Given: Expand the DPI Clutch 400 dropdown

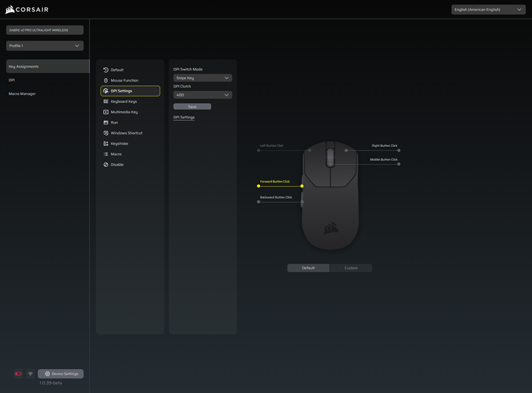Looking at the screenshot, I should pyautogui.click(x=202, y=95).
